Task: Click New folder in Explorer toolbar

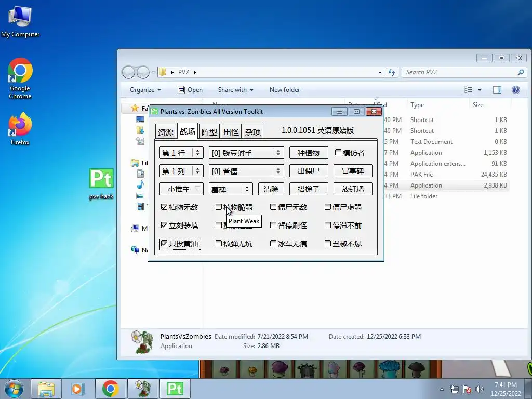Action: (285, 90)
